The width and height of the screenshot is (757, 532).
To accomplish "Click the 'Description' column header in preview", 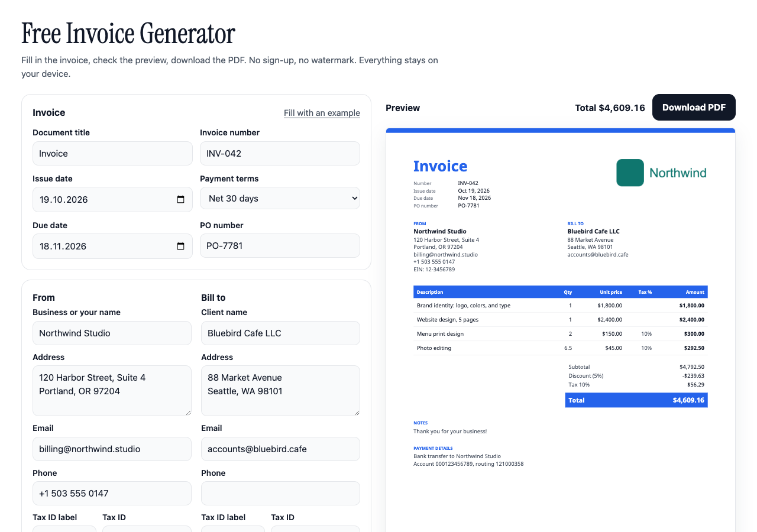I will 430,292.
